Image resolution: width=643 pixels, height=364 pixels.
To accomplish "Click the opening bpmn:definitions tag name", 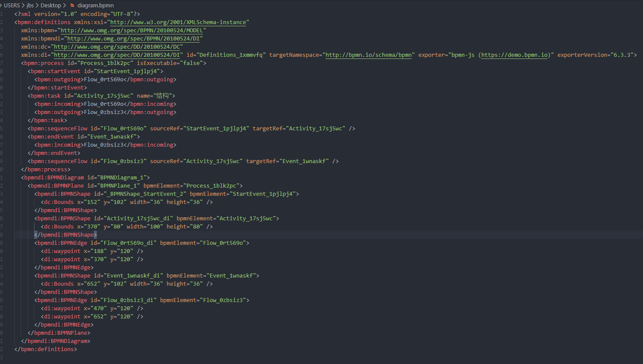I will [x=44, y=22].
